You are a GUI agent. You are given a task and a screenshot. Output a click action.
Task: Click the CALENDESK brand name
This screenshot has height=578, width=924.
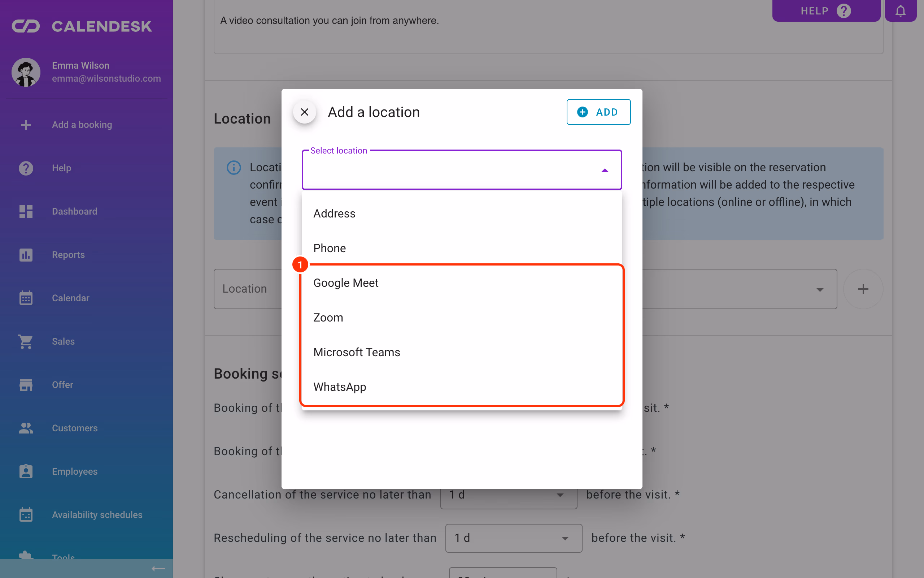click(x=102, y=26)
